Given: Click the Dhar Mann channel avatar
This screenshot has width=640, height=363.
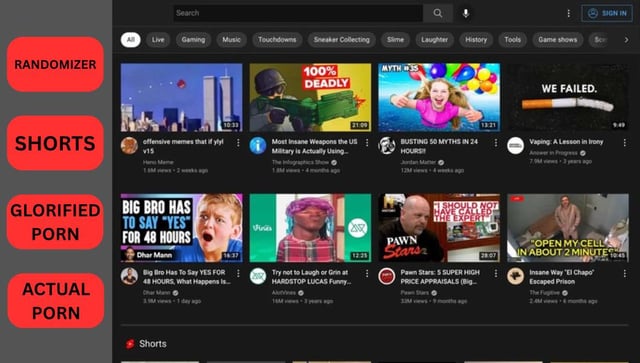Looking at the screenshot, I should click(129, 276).
